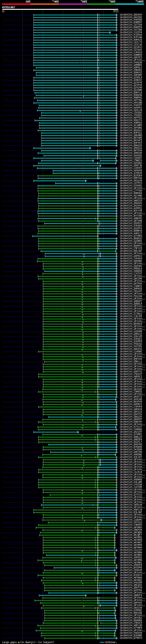Viewport: 146px width, 644px height.
Task: Open UniRef100_B9GCT2 entry
Action: [131, 120]
